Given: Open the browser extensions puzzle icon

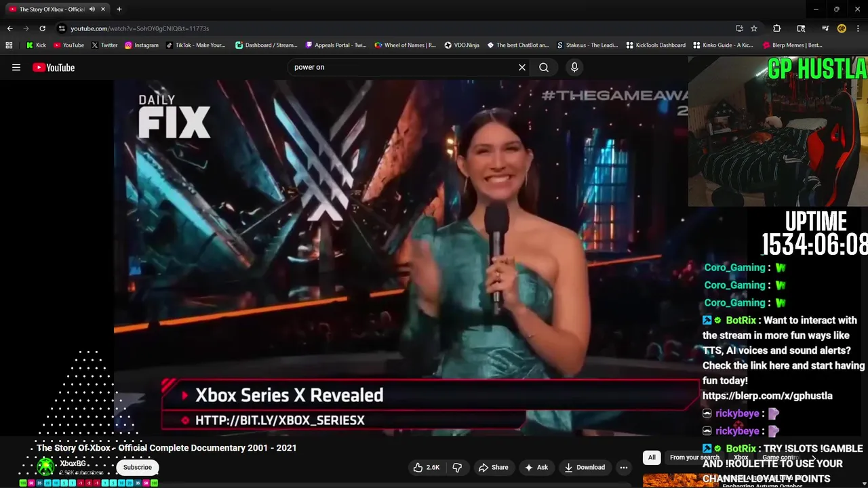Looking at the screenshot, I should (x=777, y=28).
